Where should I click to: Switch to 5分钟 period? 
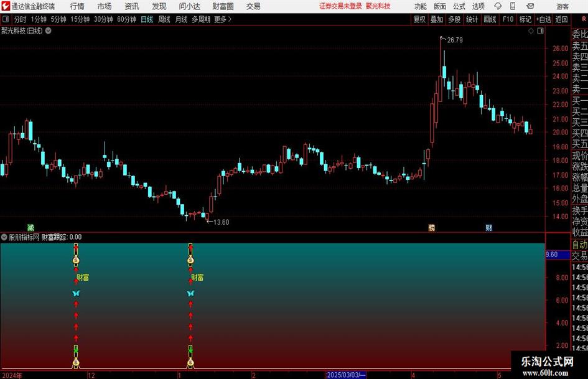(58, 19)
